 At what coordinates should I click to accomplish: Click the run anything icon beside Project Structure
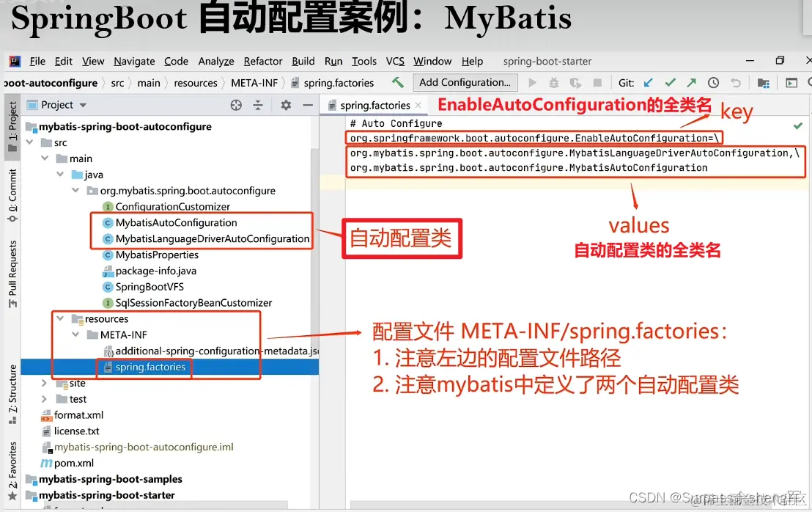click(791, 82)
